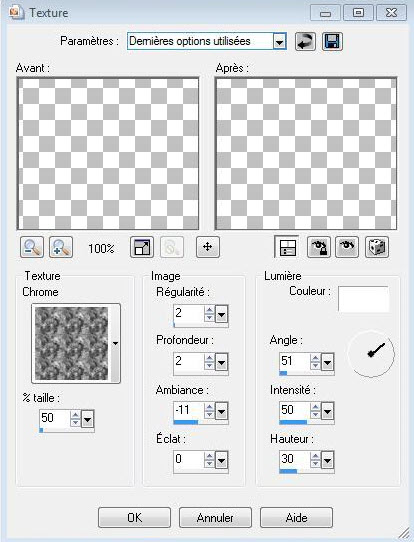This screenshot has width=414, height=542.
Task: Click the randomize parameters dice icon
Action: (377, 247)
